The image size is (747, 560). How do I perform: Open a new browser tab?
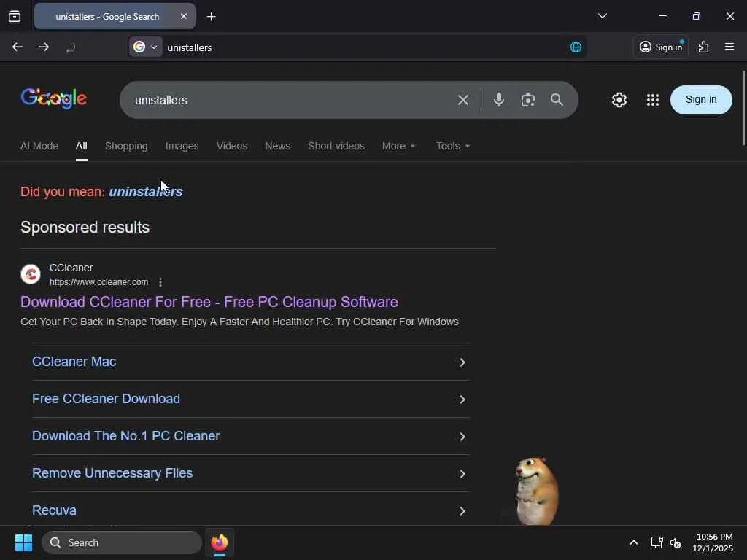point(211,17)
